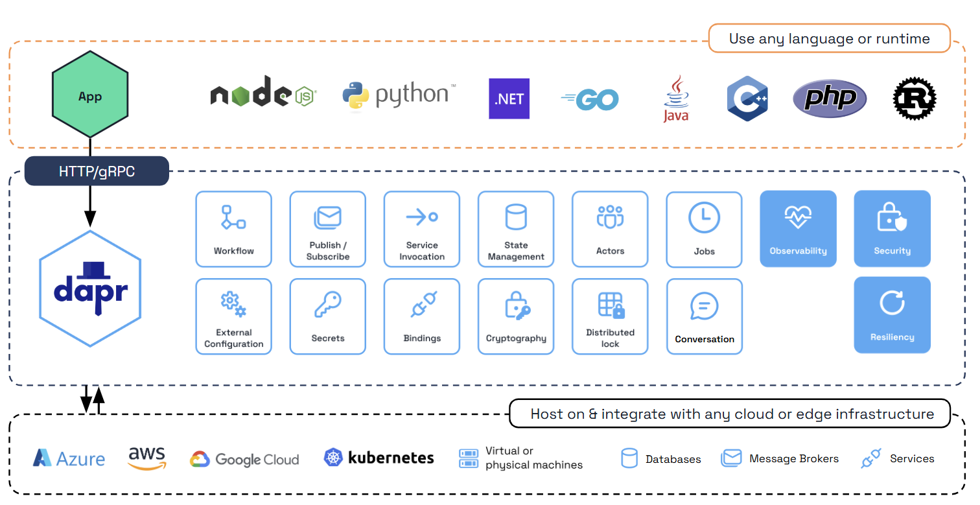Open the Workflow building block
This screenshot has width=980, height=505.
point(234,229)
